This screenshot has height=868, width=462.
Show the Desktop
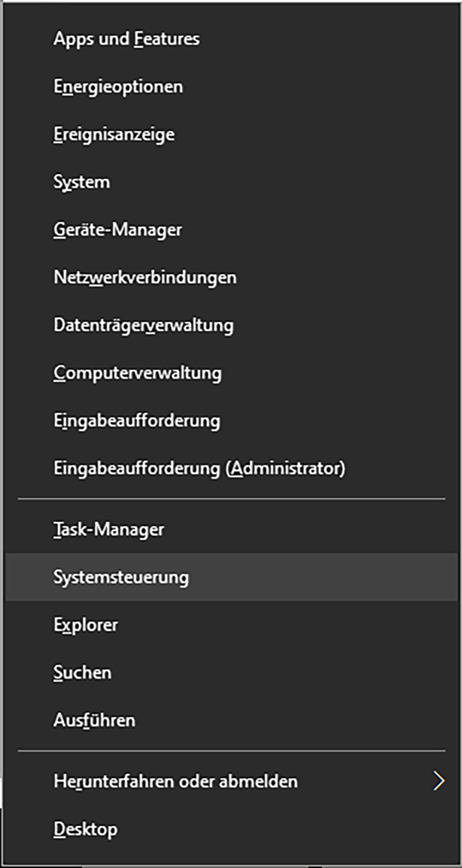tap(85, 829)
